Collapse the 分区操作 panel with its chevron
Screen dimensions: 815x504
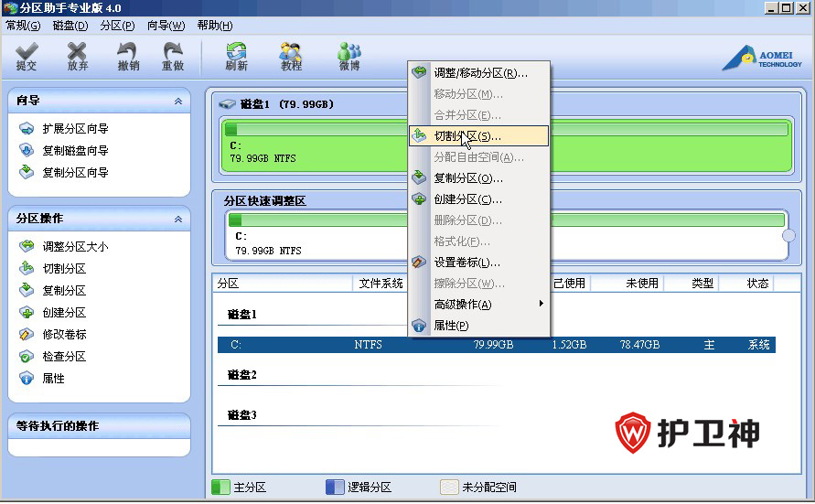178,220
